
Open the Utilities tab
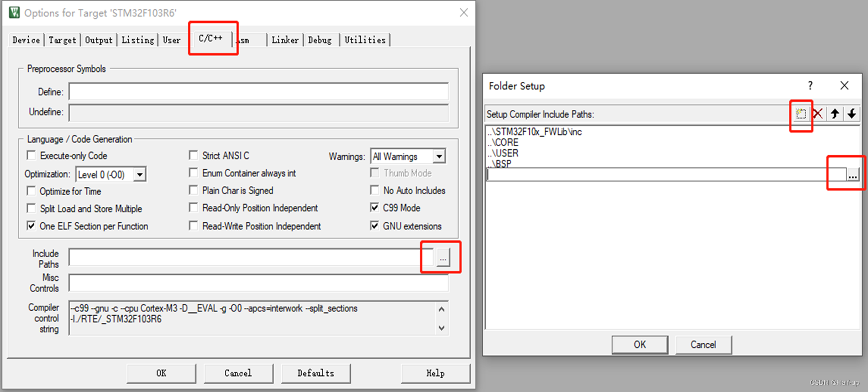365,40
